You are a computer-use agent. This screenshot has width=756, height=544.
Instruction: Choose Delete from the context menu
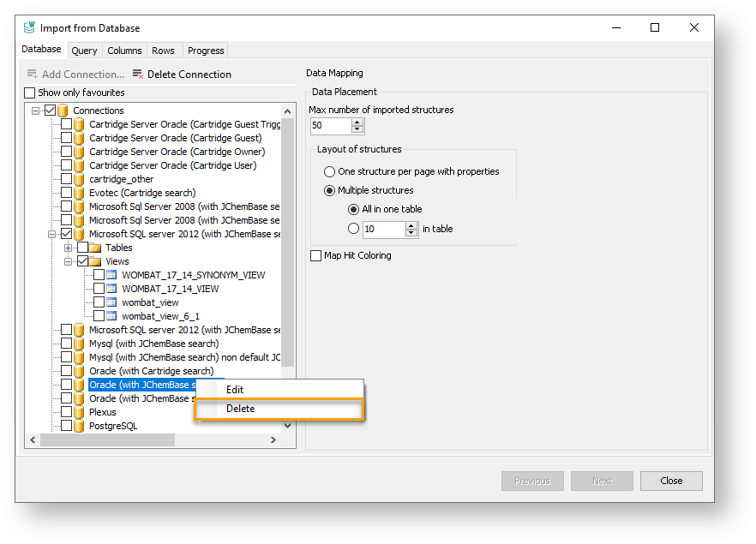tap(241, 409)
